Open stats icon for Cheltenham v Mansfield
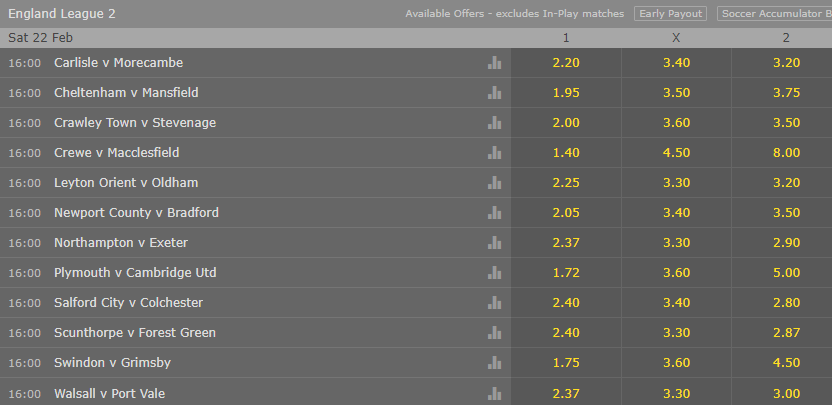Image resolution: width=832 pixels, height=405 pixels. pos(494,92)
